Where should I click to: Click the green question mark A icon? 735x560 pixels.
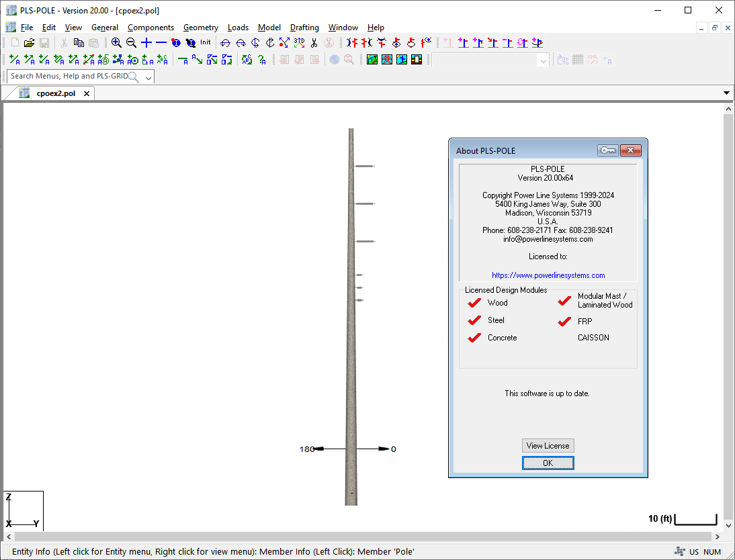coord(261,60)
